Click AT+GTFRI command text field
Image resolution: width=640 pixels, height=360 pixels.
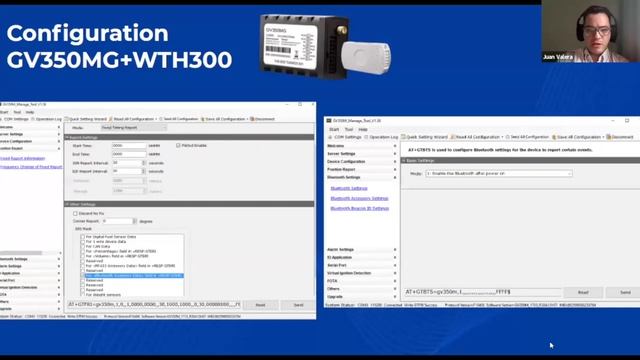[x=154, y=304]
